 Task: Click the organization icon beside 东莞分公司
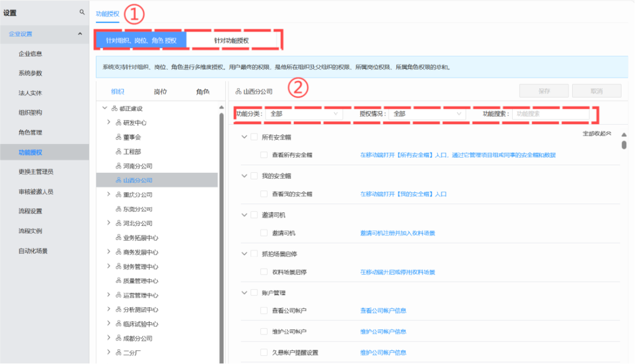click(x=118, y=209)
